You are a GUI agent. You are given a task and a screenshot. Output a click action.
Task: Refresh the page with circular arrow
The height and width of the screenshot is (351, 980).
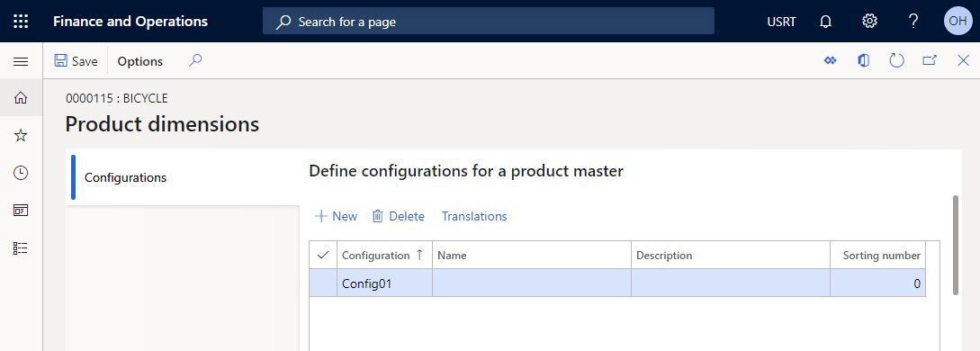pyautogui.click(x=897, y=60)
